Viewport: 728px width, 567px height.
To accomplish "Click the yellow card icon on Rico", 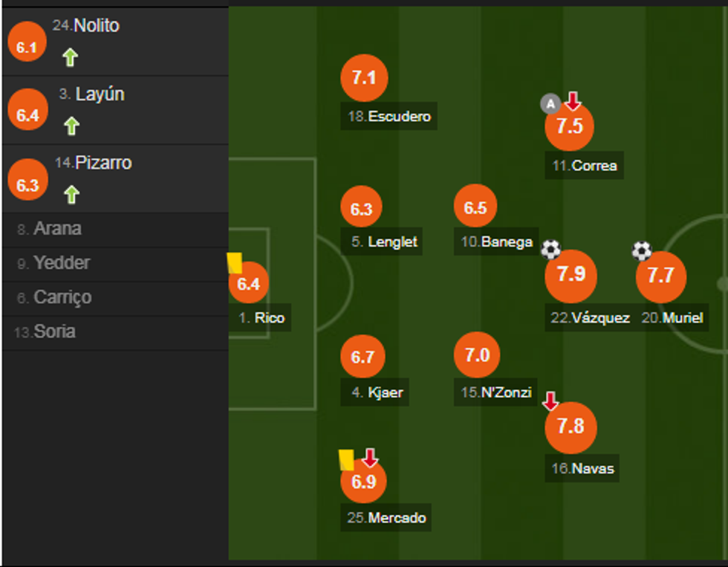I will 235,263.
